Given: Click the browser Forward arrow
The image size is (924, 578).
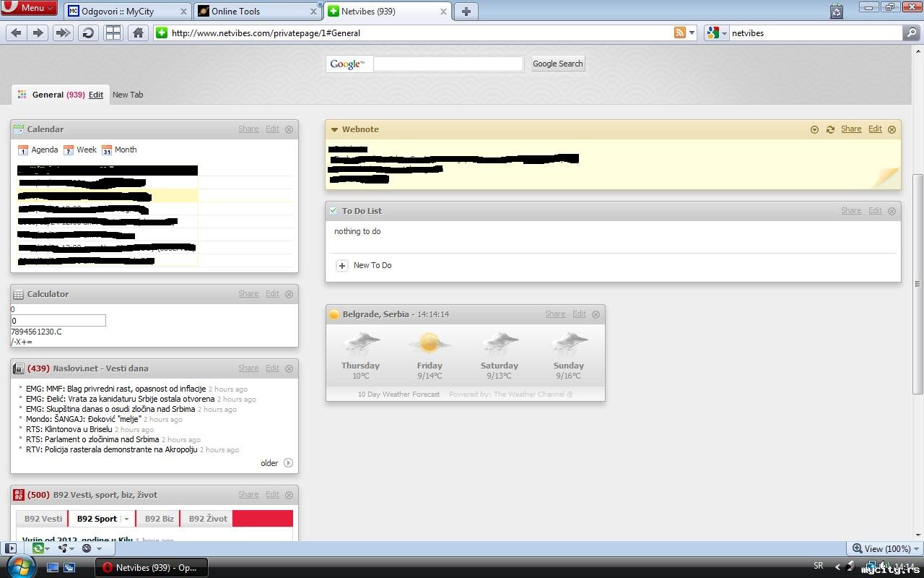Looking at the screenshot, I should pos(38,33).
